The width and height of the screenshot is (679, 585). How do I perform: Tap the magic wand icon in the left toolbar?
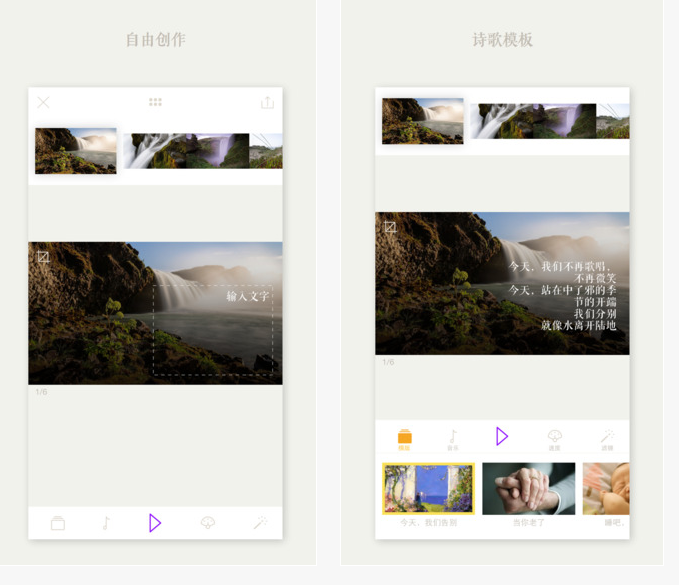[260, 522]
